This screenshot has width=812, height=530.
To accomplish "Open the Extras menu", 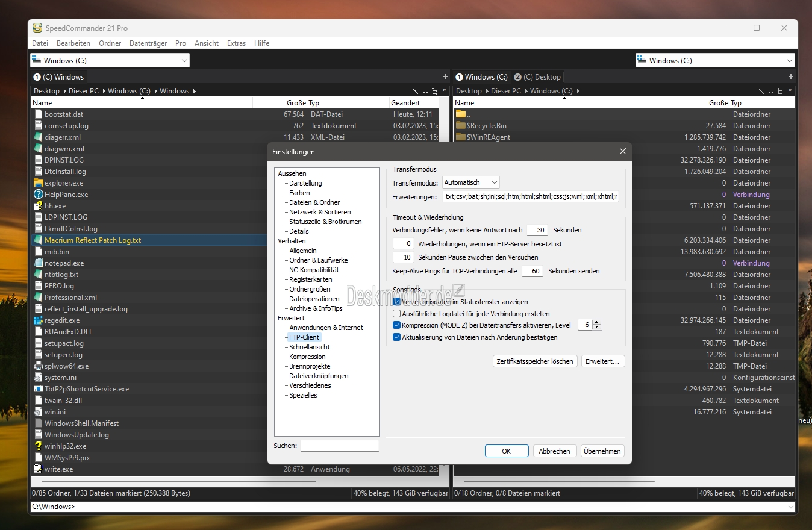I will pyautogui.click(x=236, y=43).
